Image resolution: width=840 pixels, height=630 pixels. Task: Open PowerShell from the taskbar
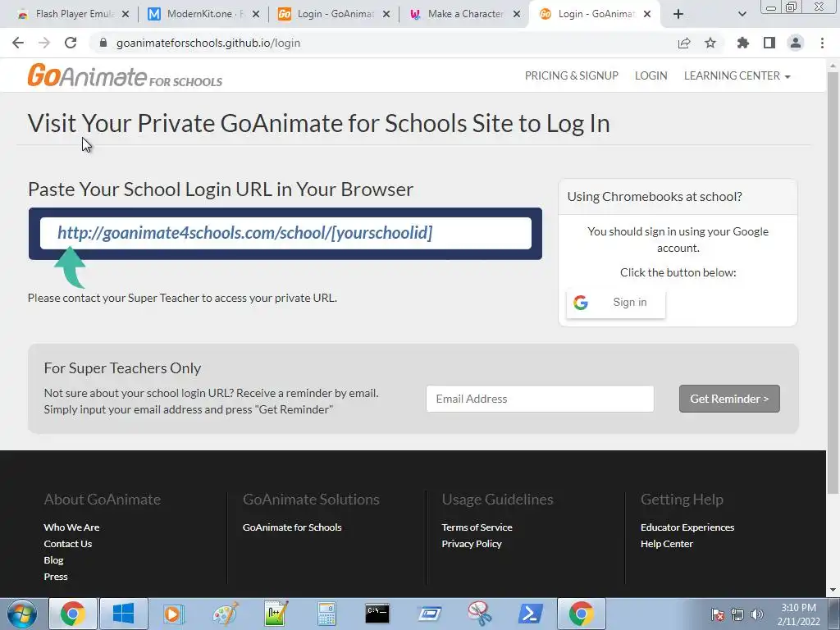click(531, 614)
